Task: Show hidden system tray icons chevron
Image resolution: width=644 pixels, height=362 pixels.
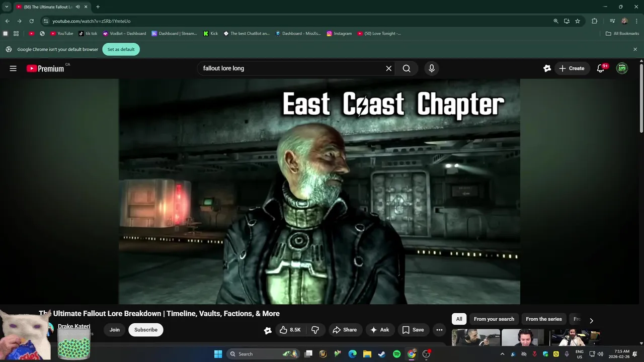Action: tap(502, 354)
